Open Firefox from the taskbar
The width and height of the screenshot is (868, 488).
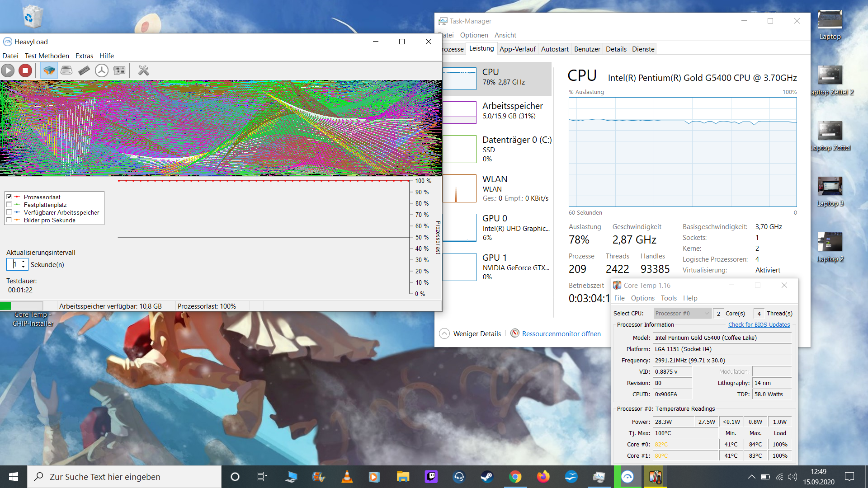coord(543,477)
